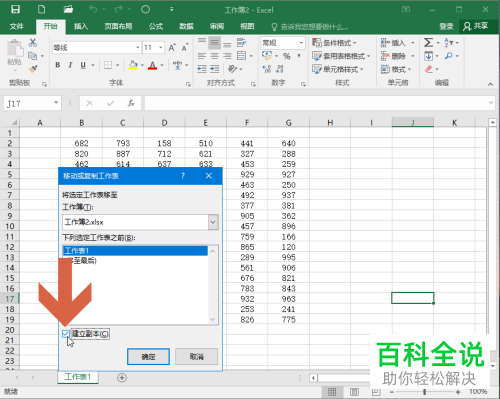Select sheet entry in Before sheet list
500x399 pixels.
135,251
